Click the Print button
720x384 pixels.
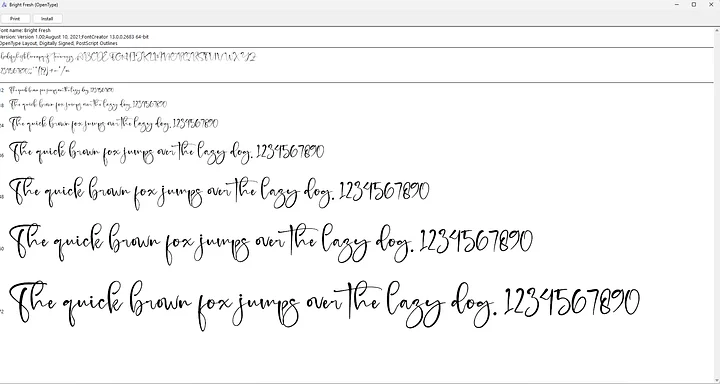(15, 19)
